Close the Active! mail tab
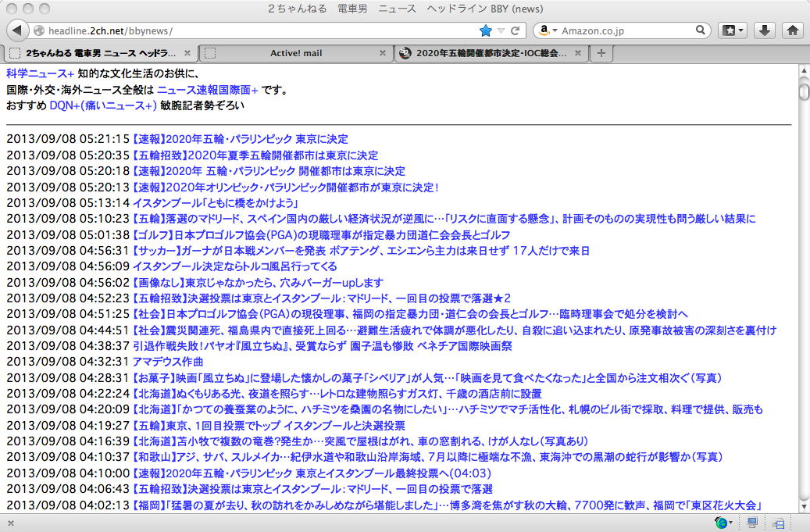The width and height of the screenshot is (810, 532). point(383,52)
